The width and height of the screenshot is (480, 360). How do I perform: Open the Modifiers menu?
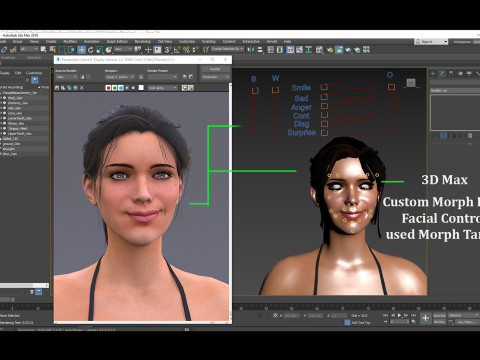click(x=70, y=42)
